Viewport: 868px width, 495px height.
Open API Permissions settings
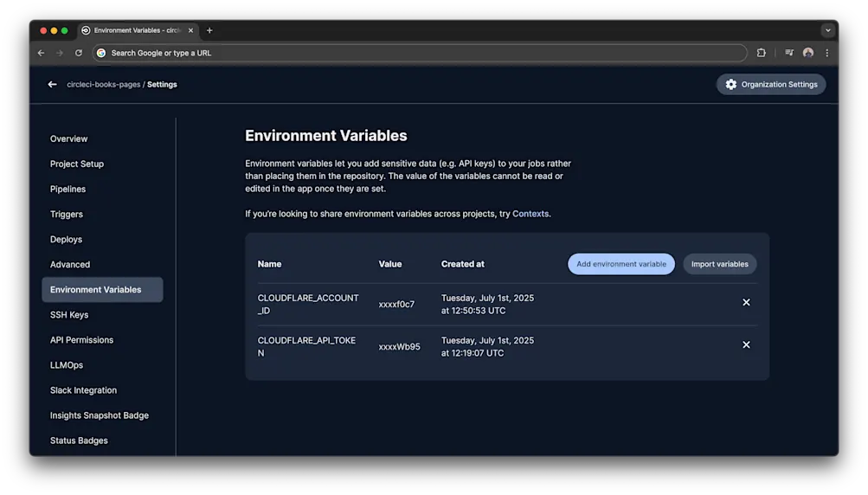pos(81,340)
